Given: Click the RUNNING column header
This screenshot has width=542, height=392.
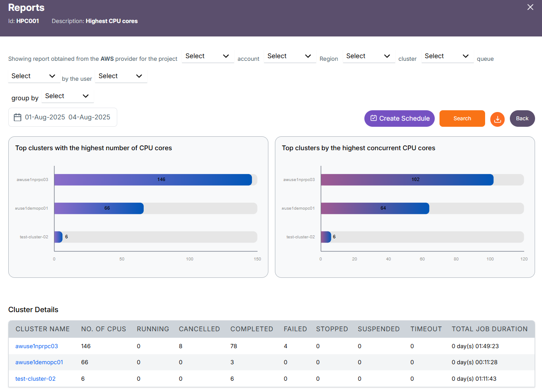Looking at the screenshot, I should [x=153, y=329].
